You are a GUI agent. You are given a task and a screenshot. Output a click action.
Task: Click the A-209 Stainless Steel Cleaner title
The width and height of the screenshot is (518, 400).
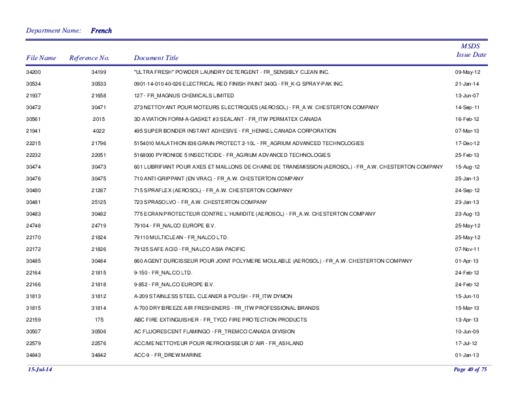point(213,296)
